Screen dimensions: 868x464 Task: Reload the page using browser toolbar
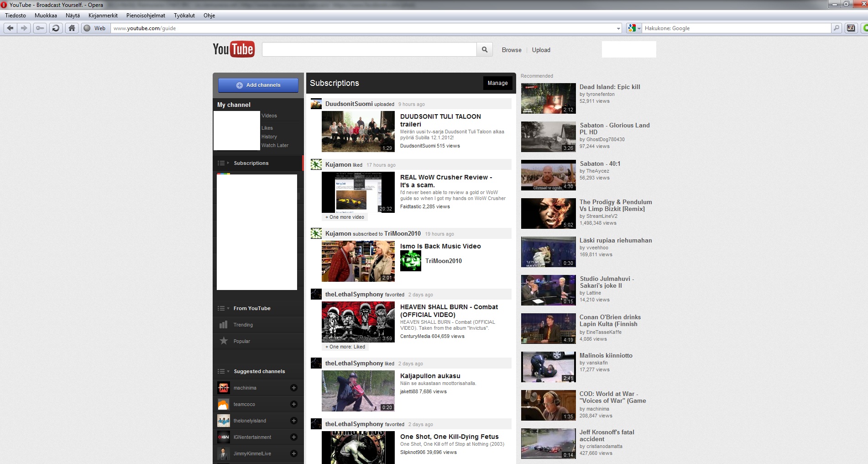pyautogui.click(x=56, y=28)
